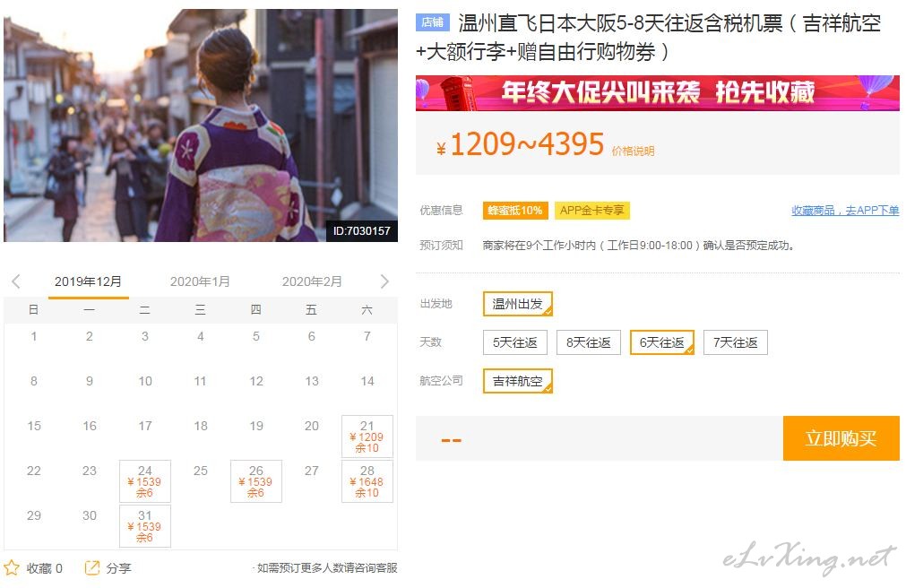Click the price ¥1209~4395 text
Viewport: 906px width, 588px height.
[x=520, y=144]
